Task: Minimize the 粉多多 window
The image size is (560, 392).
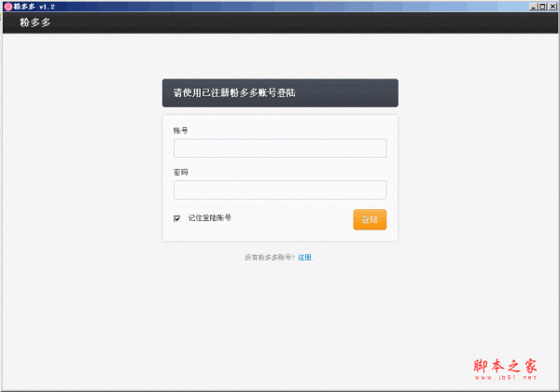Action: (x=533, y=7)
